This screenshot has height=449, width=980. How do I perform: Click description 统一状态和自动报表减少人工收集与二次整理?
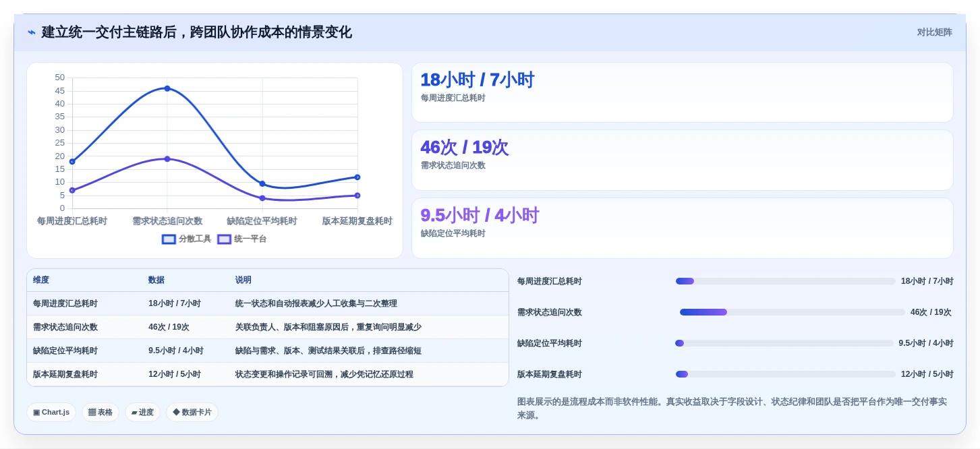click(316, 304)
